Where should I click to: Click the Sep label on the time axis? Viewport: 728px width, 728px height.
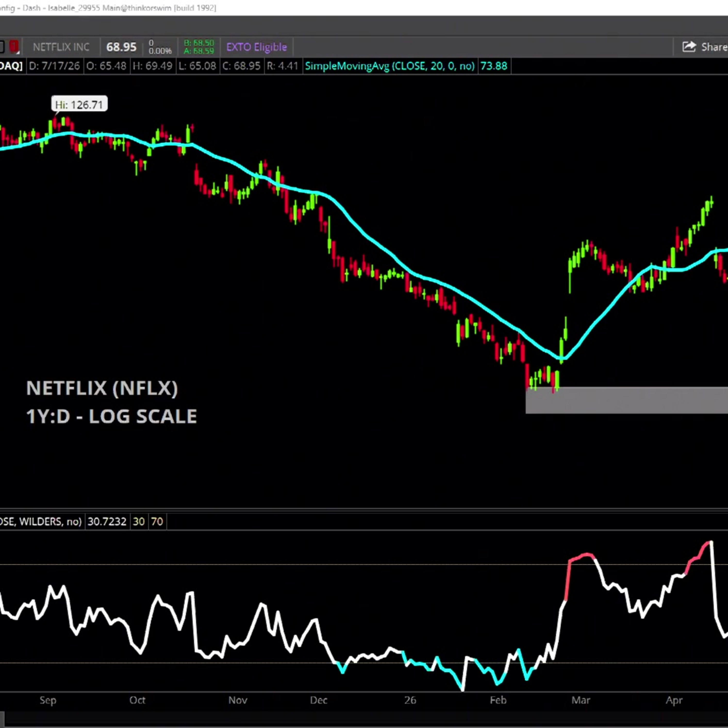[48, 701]
